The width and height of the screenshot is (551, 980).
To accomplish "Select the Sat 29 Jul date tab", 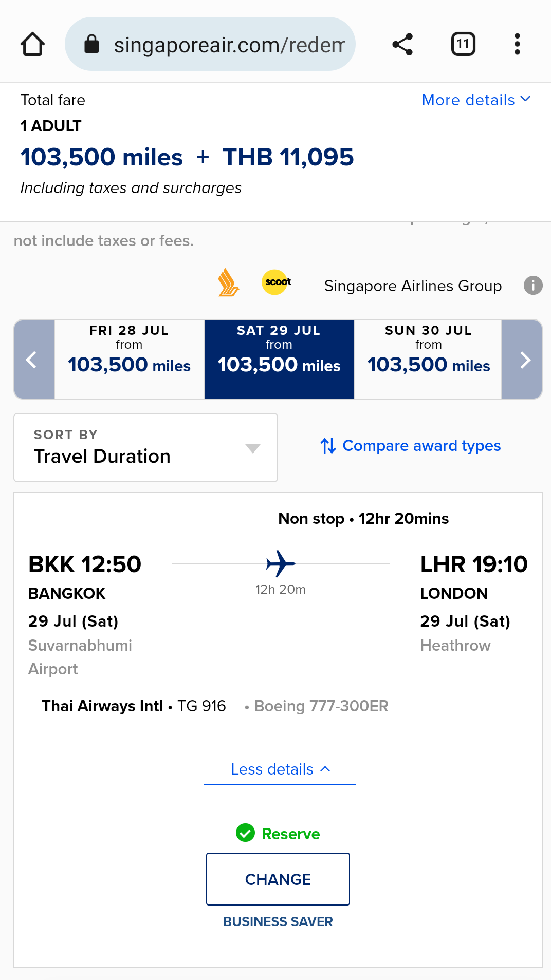I will coord(279,359).
